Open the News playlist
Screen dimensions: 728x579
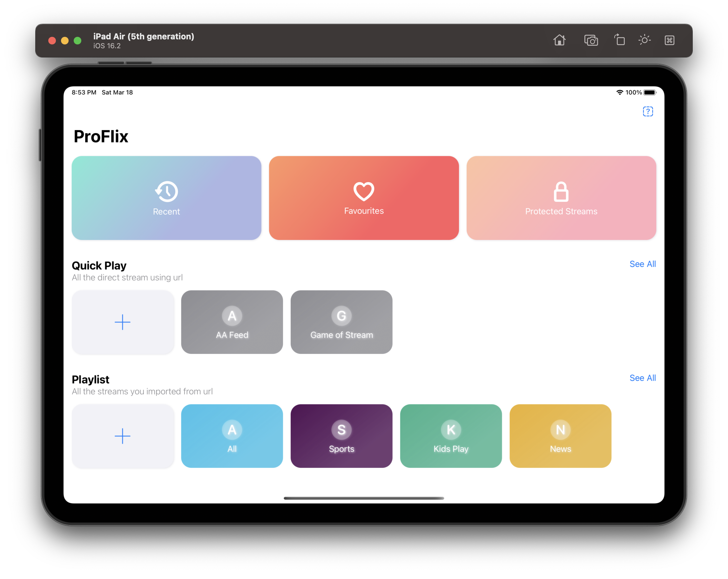pos(560,436)
